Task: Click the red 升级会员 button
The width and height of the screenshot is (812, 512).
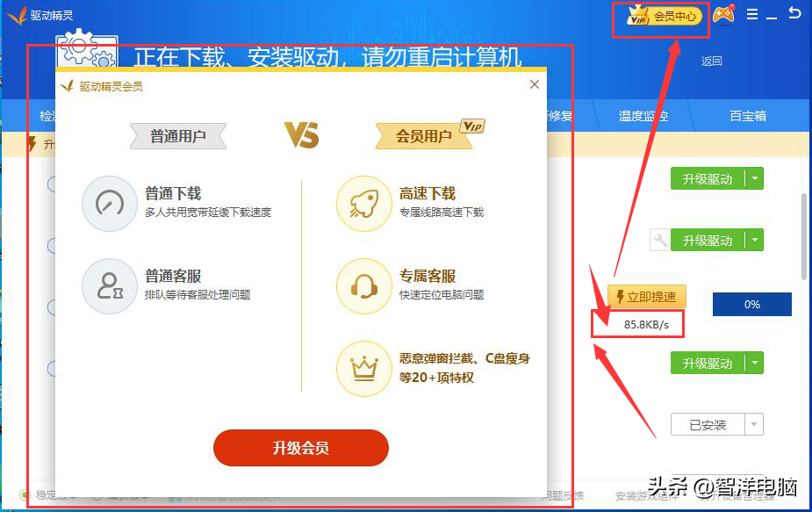Action: pos(301,448)
